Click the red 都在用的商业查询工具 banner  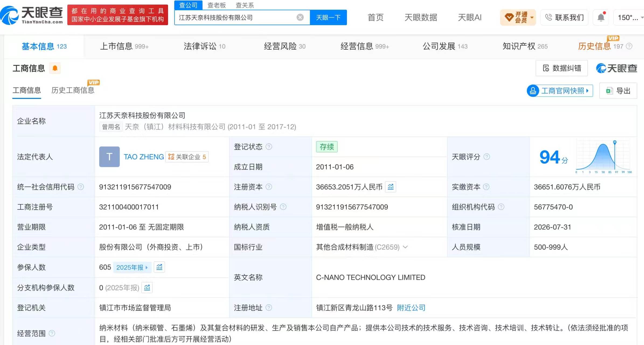[118, 15]
